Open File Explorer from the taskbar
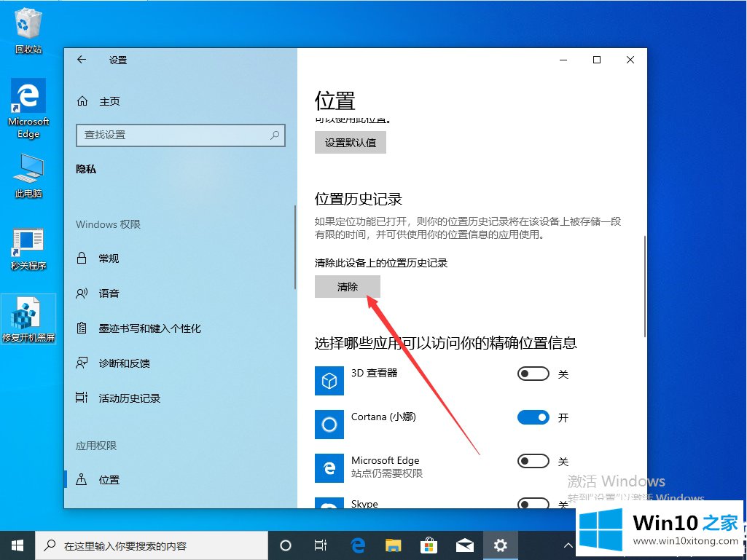 tap(394, 545)
